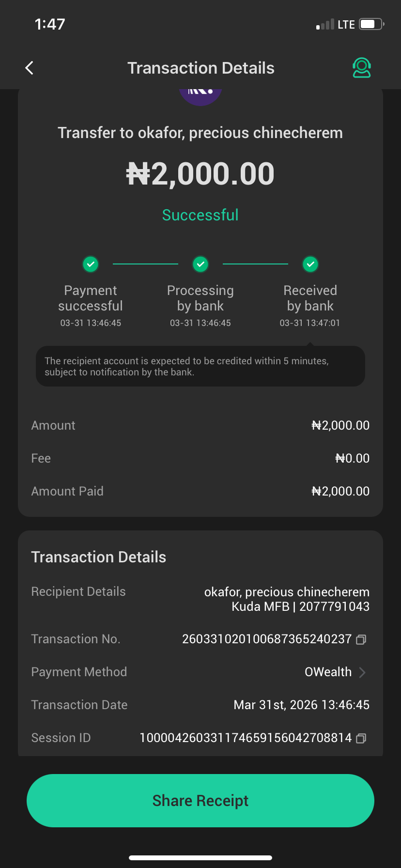This screenshot has width=401, height=868.
Task: Tap the Transaction No. number text
Action: click(266, 639)
